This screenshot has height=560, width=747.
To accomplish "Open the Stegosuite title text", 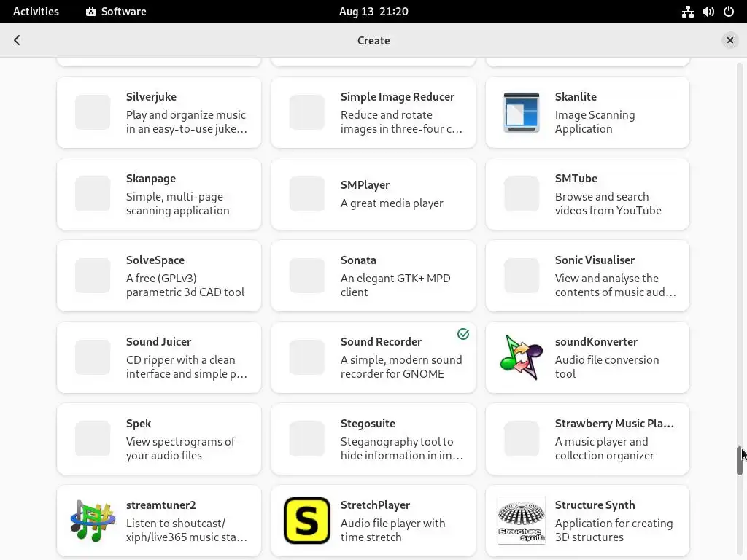I will click(368, 424).
